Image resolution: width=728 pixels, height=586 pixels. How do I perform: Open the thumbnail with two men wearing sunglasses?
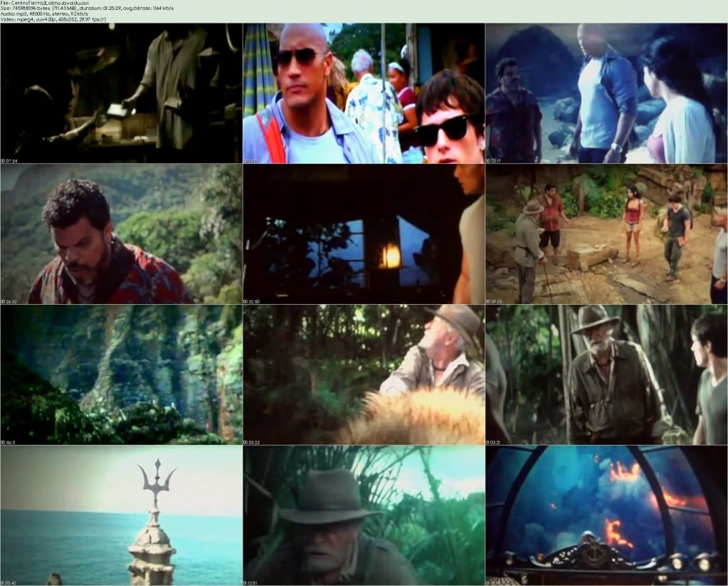(364, 93)
